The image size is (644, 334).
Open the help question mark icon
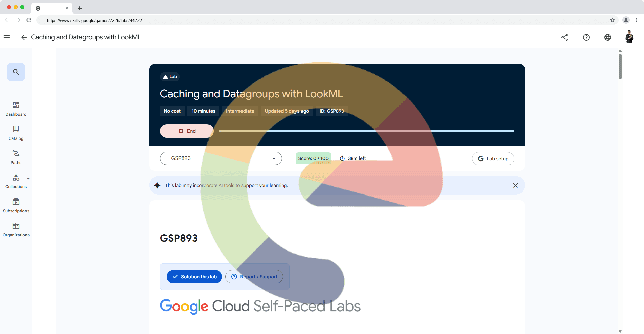coord(586,37)
